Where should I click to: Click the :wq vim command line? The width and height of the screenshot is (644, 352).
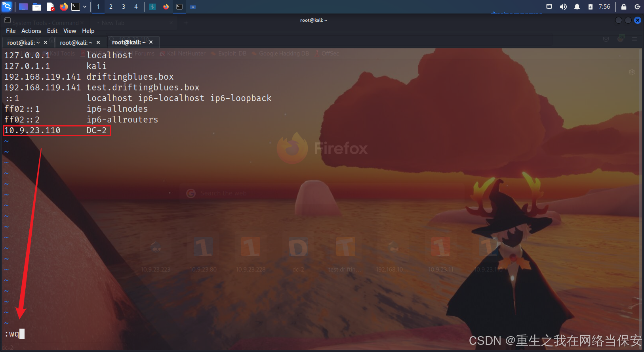(x=14, y=334)
